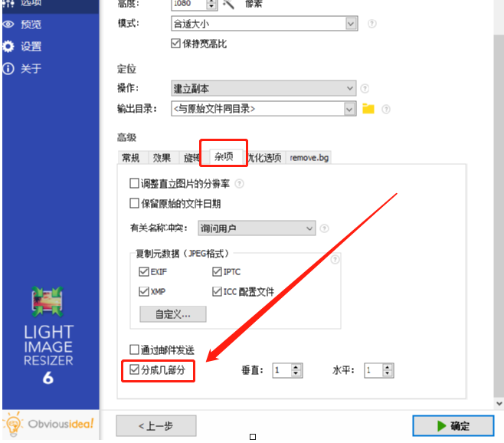Toggle the keep aspect ratio checkbox
The height and width of the screenshot is (443, 504).
176,44
